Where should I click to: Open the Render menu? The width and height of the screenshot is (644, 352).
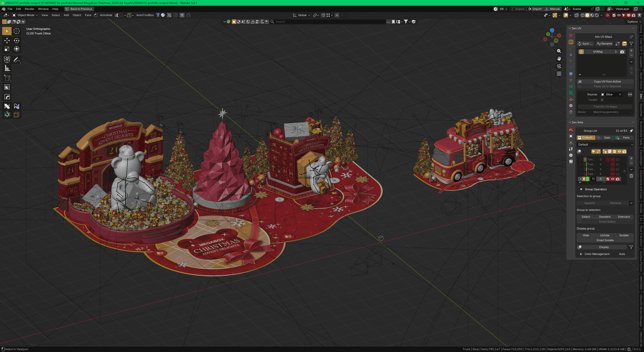[29, 9]
